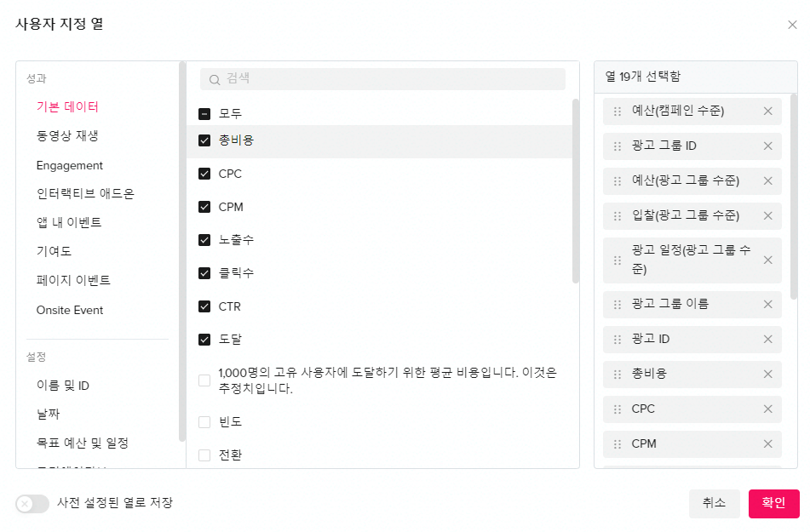This screenshot has width=810, height=532.
Task: Open 이름 및 ID settings category
Action: (x=62, y=386)
